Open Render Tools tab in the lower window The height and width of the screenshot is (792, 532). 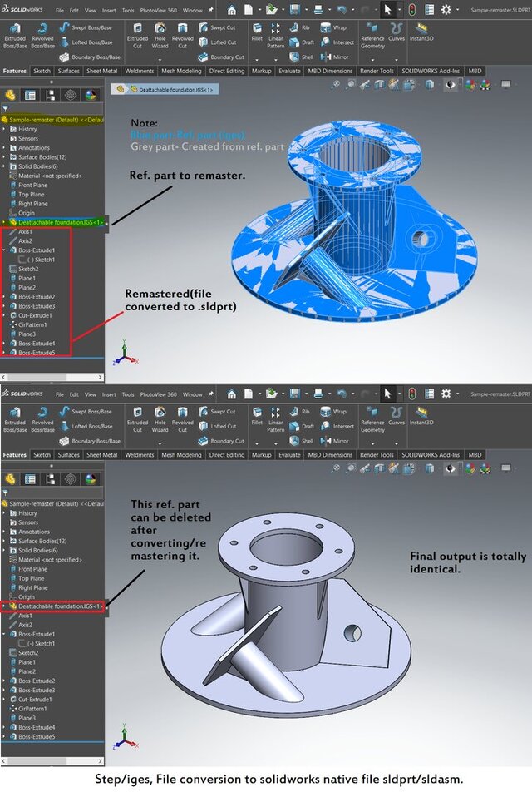pos(377,455)
